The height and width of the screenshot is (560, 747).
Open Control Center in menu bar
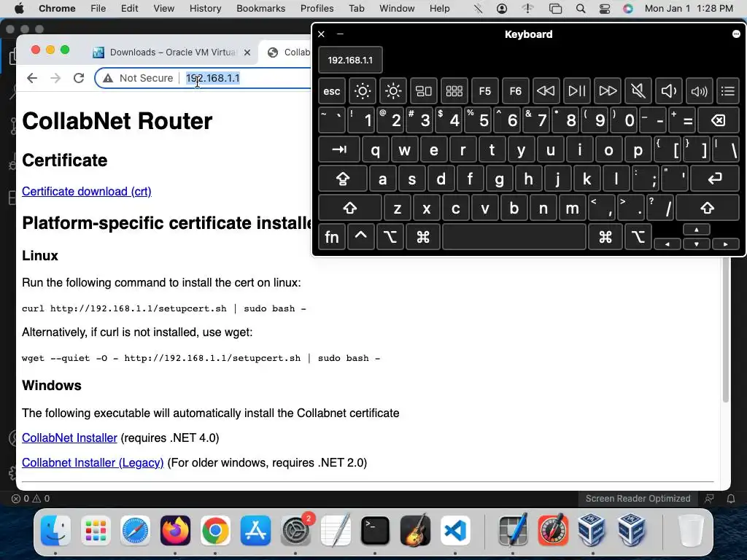604,8
